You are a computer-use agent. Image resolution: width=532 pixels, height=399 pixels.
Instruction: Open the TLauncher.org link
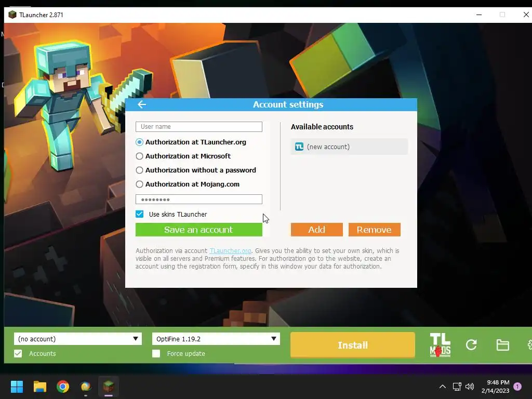(x=230, y=251)
